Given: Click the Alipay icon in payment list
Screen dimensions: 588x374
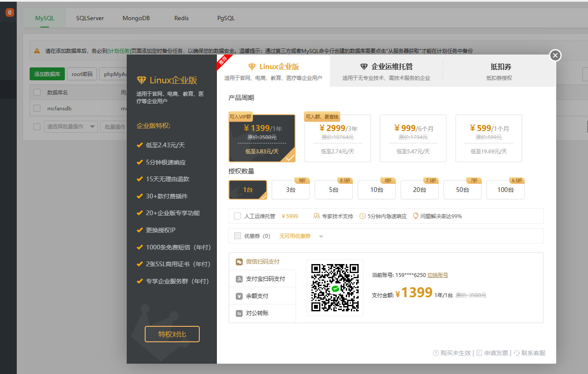Looking at the screenshot, I should [x=239, y=279].
